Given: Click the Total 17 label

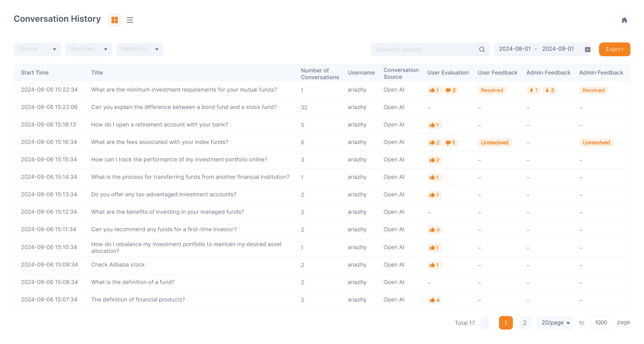Looking at the screenshot, I should tap(465, 323).
